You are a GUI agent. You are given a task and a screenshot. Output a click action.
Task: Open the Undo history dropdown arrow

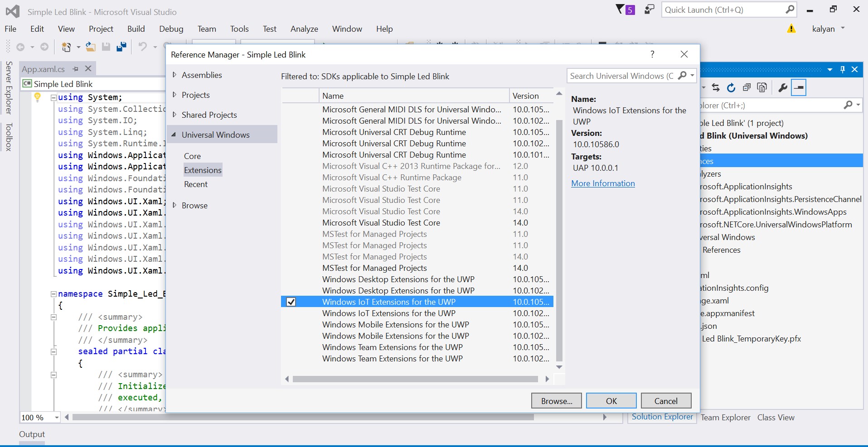pyautogui.click(x=155, y=47)
